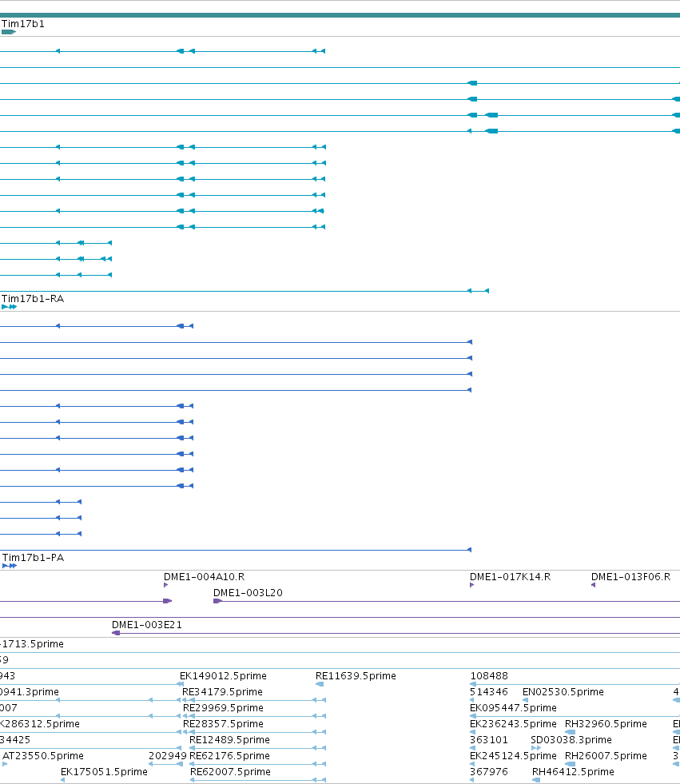Viewport: 680px width, 784px height.
Task: Open the DME1-013F06.R feature
Action: (630, 577)
